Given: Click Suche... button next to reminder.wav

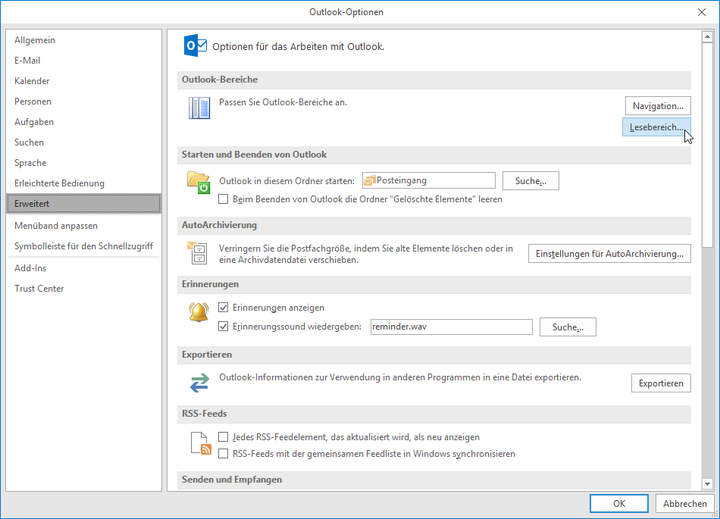Looking at the screenshot, I should coord(568,327).
